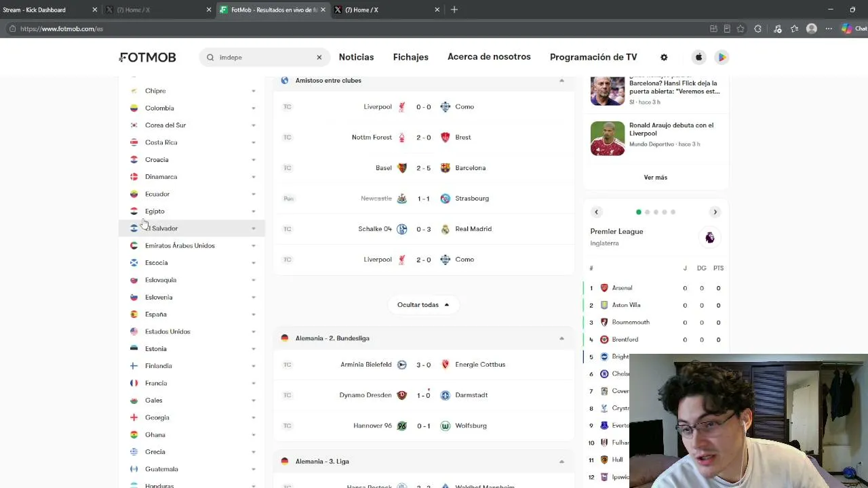This screenshot has width=868, height=488.
Task: Open the Apple App Store download icon
Action: coord(699,58)
